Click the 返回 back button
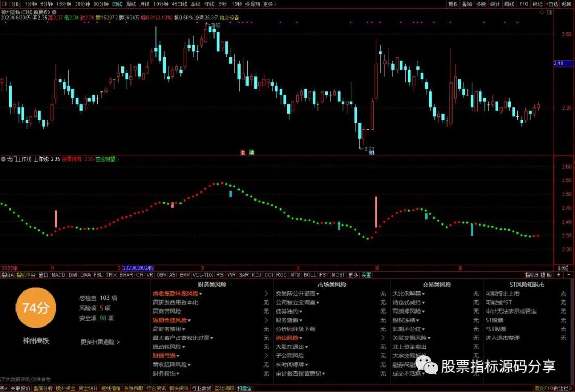The width and height of the screenshot is (575, 392). pyautogui.click(x=566, y=4)
